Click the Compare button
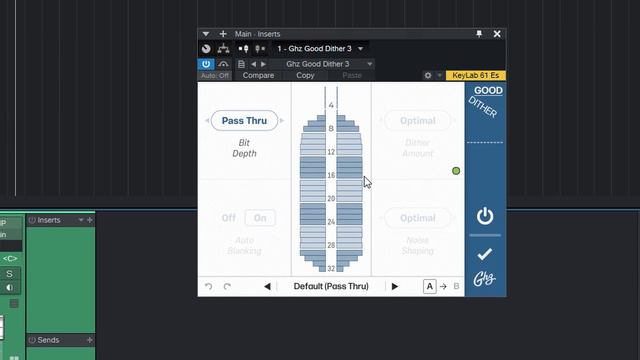640x360 pixels. (258, 76)
